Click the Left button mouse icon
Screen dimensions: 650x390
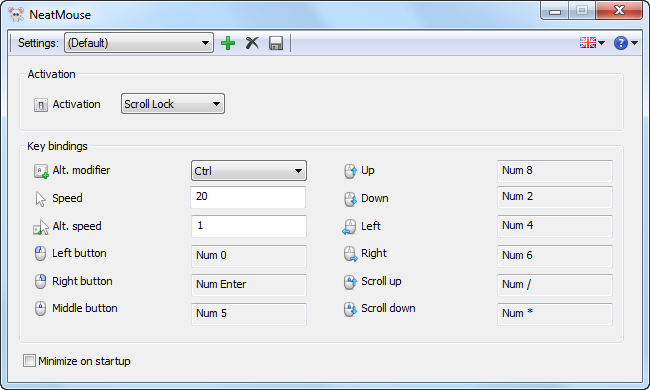(40, 254)
